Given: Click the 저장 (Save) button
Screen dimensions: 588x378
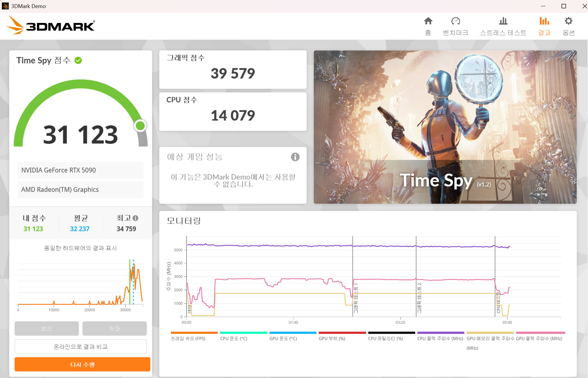Looking at the screenshot, I should pyautogui.click(x=115, y=329).
